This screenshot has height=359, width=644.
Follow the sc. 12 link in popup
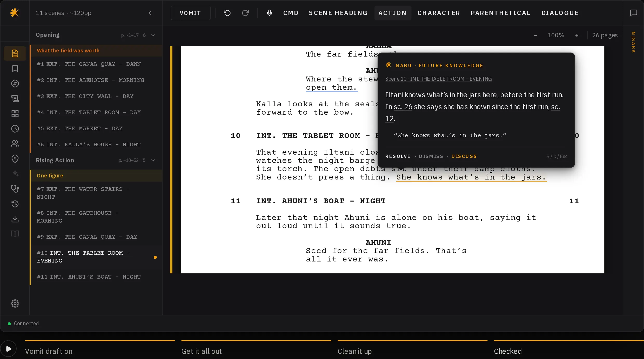390,119
